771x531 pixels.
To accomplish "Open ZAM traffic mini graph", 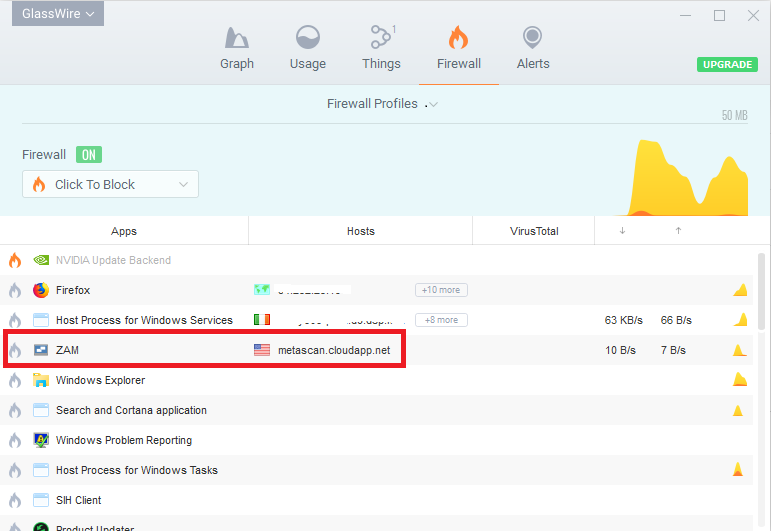I will point(740,350).
